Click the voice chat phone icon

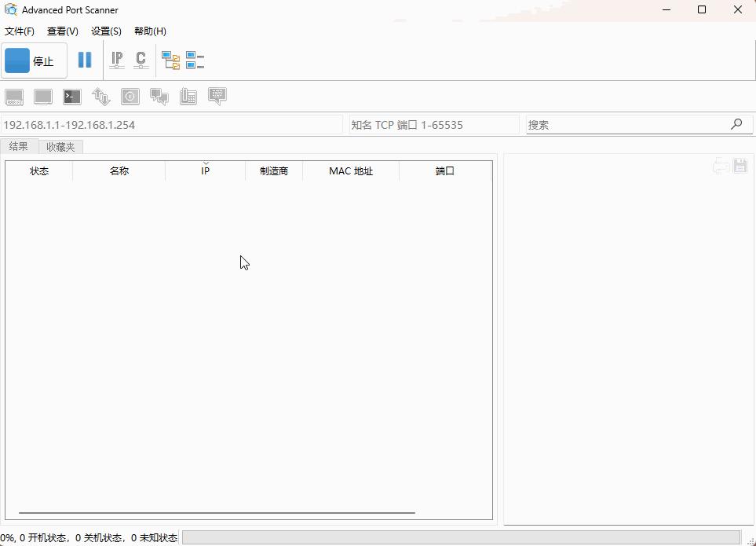188,96
